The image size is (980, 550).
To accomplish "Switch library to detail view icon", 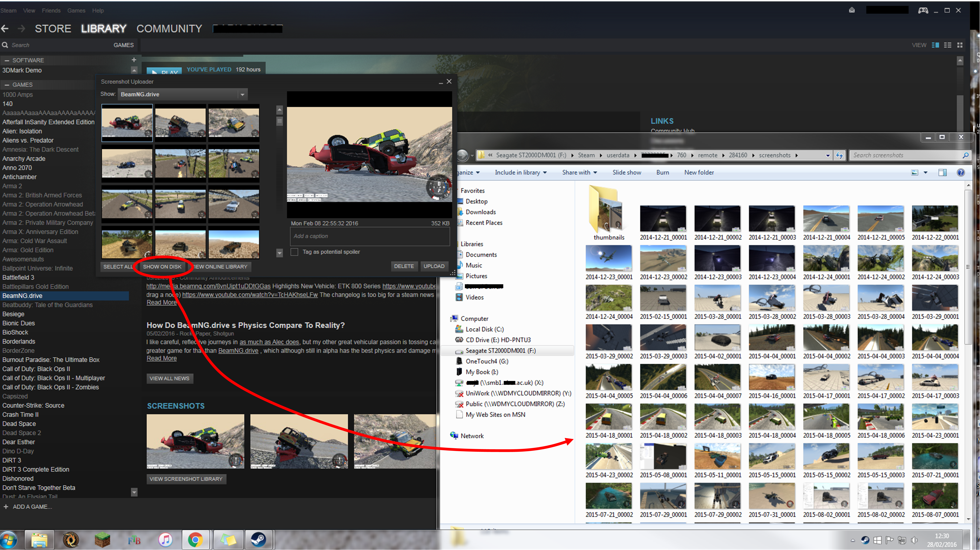I will (935, 45).
